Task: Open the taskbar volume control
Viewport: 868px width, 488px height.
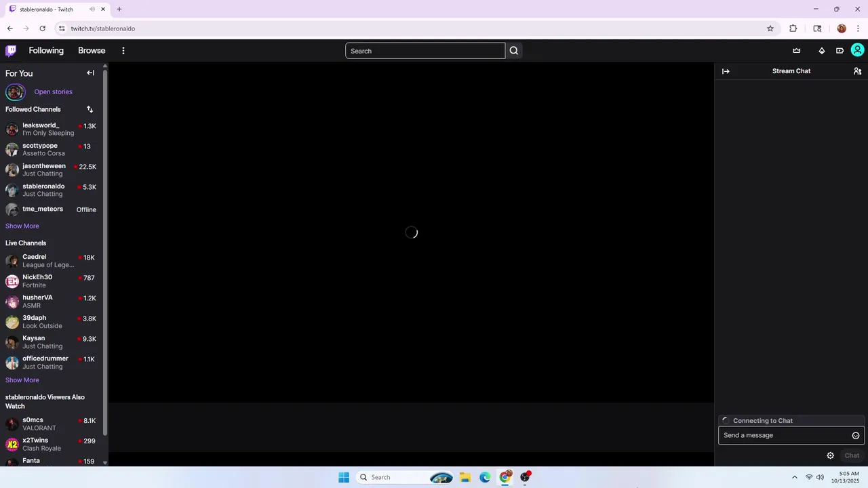Action: tap(820, 477)
